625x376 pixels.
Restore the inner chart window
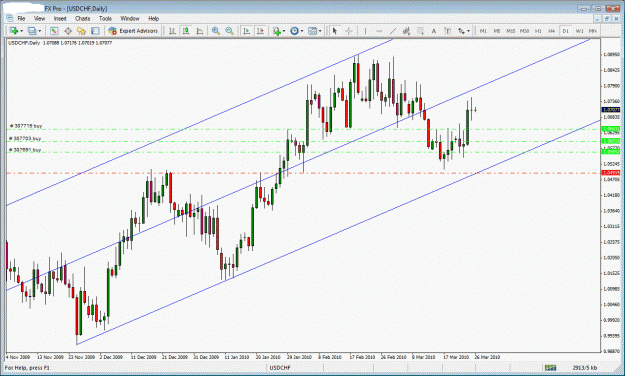point(606,18)
